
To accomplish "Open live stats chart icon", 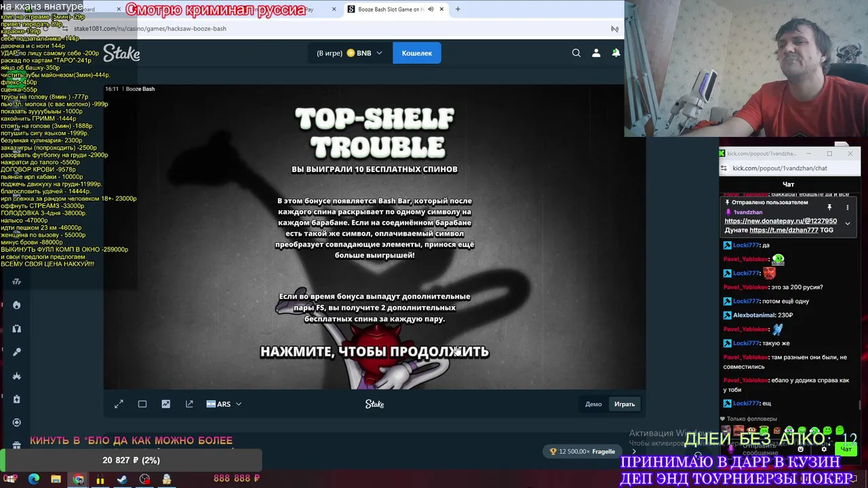I will coord(165,404).
